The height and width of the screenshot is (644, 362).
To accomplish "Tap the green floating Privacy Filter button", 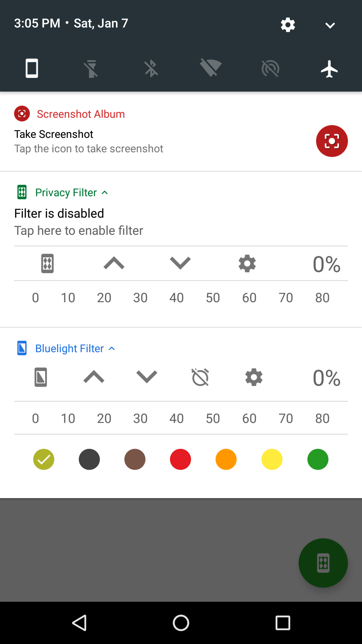I will [x=323, y=563].
